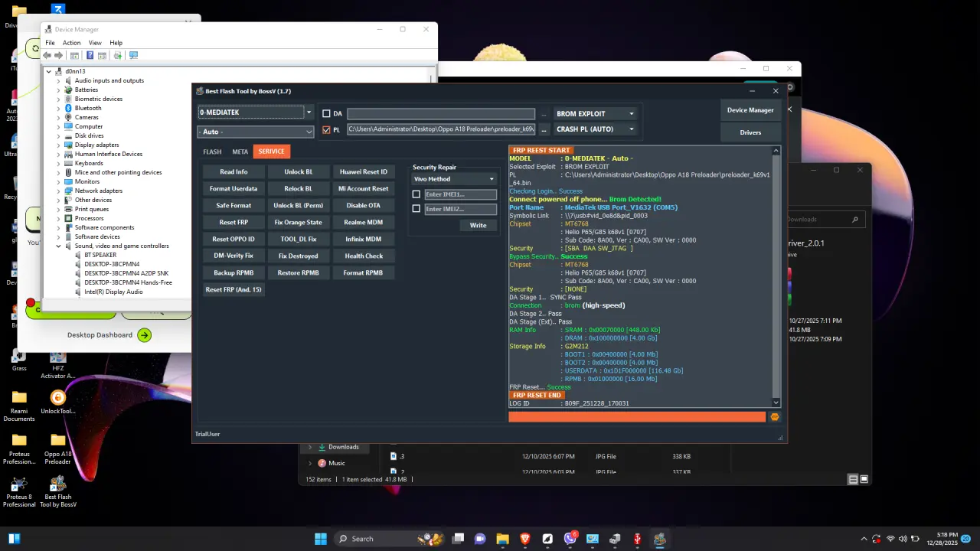Viewport: 980px width, 551px height.
Task: Open the Best Flash Tool by BossV desktop shortcut
Action: coord(57,491)
